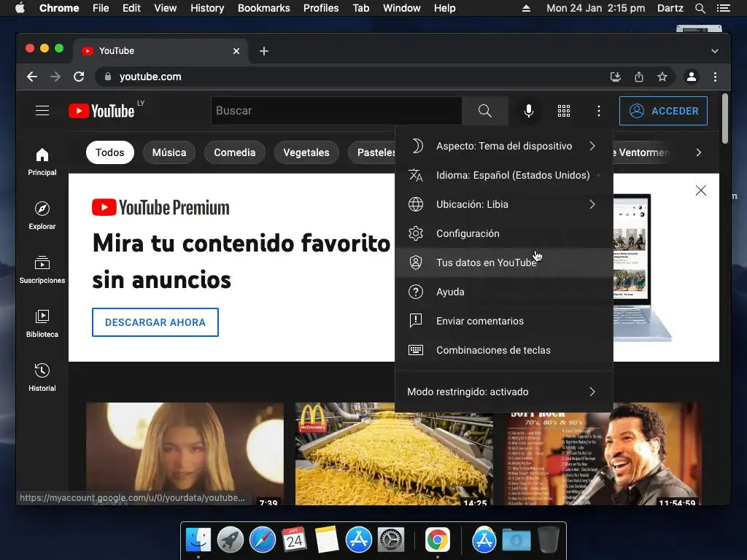This screenshot has width=747, height=560.
Task: Select the Pasteles chip
Action: pos(372,152)
